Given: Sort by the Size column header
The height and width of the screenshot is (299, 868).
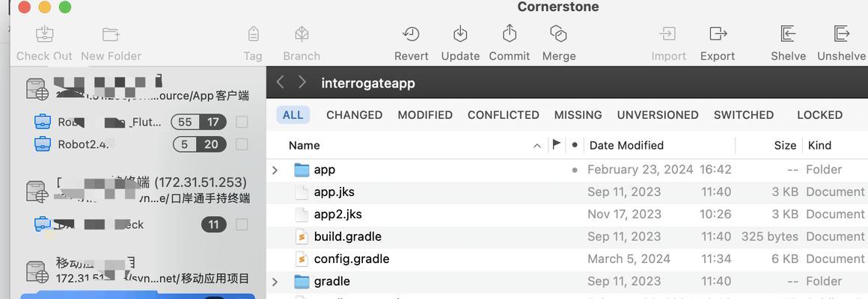Looking at the screenshot, I should pyautogui.click(x=785, y=145).
